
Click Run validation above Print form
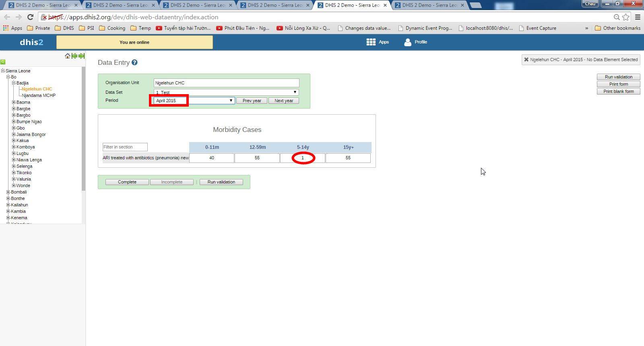[x=619, y=77]
